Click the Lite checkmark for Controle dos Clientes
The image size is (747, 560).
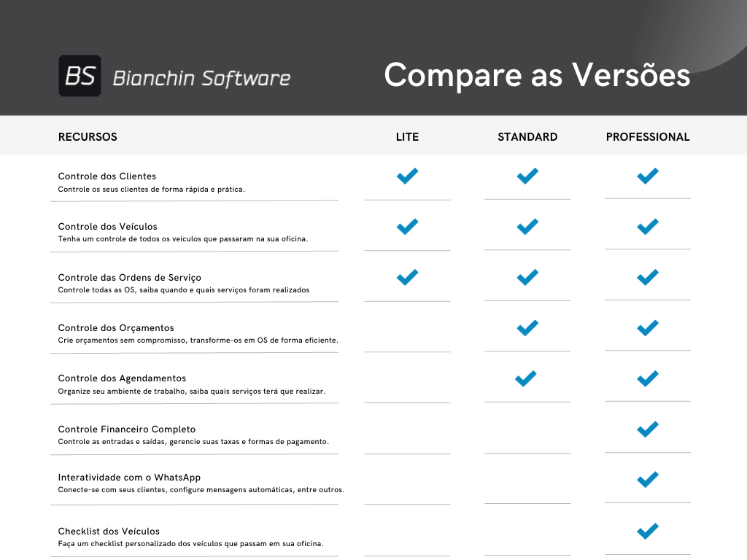407,176
